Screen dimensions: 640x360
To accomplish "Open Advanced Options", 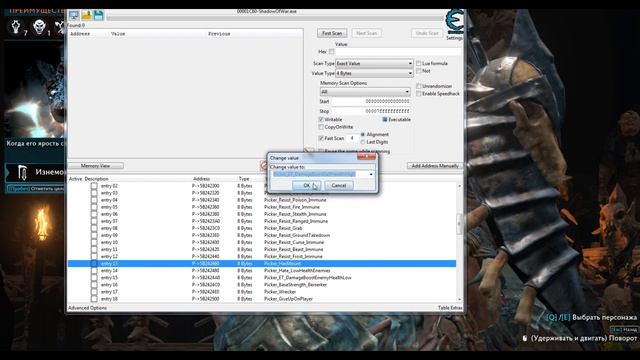I will 87,308.
